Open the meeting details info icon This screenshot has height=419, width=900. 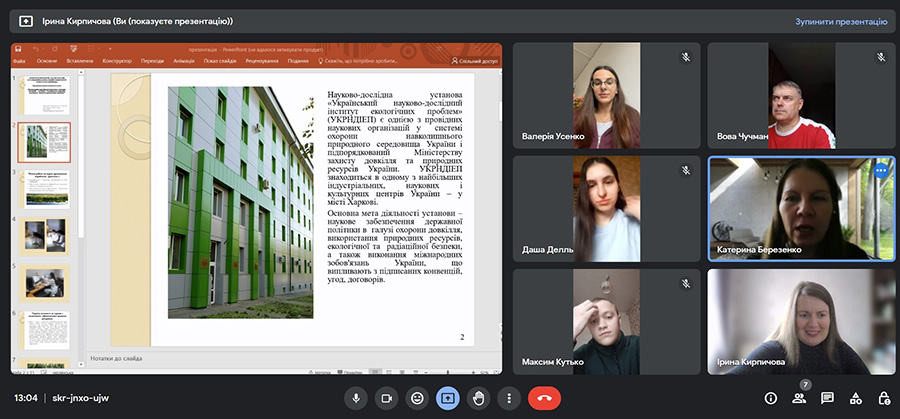click(x=771, y=398)
